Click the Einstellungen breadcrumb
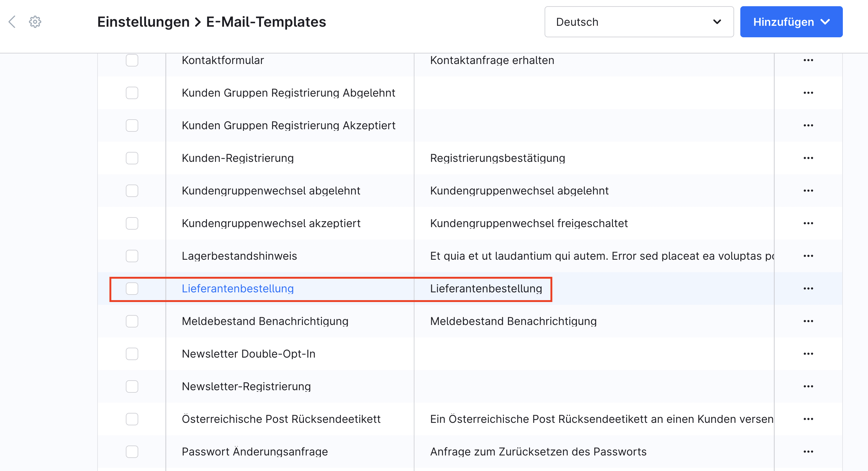 pyautogui.click(x=143, y=22)
